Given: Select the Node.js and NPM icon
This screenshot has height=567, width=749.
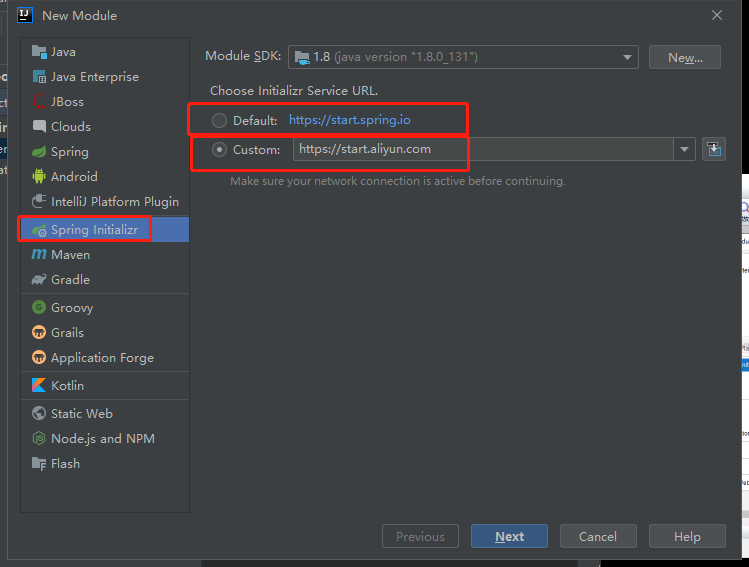Looking at the screenshot, I should [x=39, y=438].
